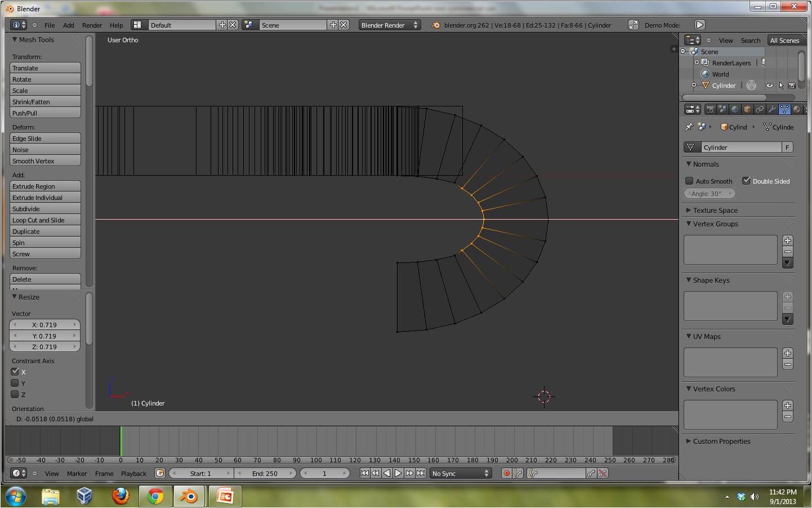Open the World properties tab

pos(735,109)
